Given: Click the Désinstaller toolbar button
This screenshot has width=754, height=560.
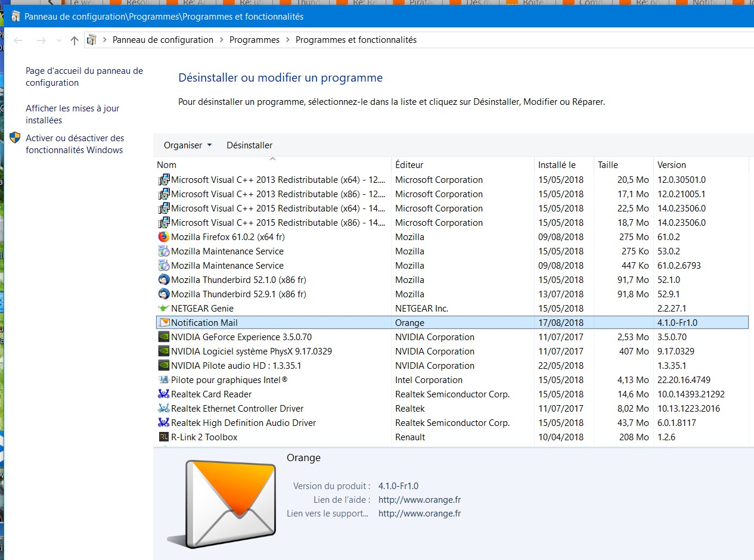Looking at the screenshot, I should pyautogui.click(x=249, y=145).
